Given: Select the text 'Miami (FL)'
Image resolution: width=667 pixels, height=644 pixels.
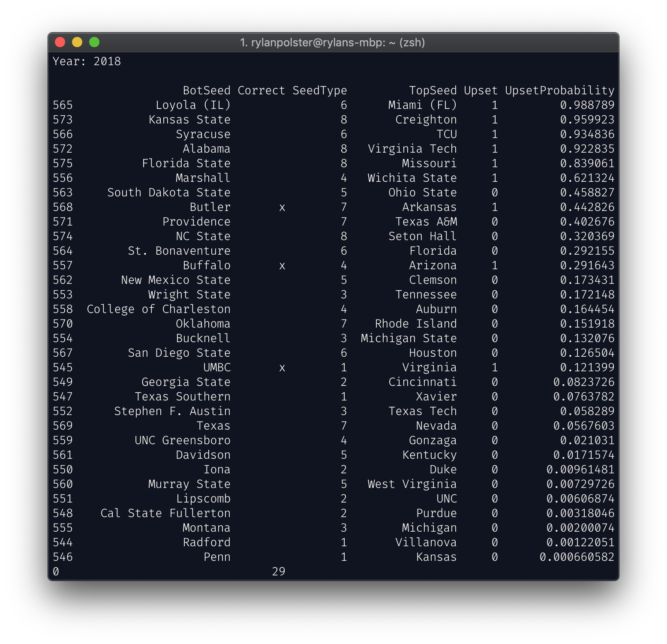Looking at the screenshot, I should (x=423, y=105).
